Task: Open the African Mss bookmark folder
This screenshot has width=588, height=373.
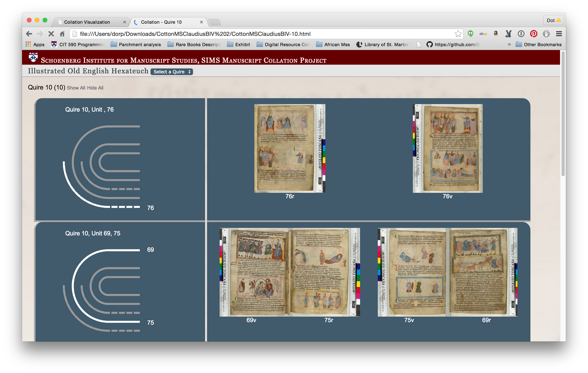Action: (x=333, y=44)
